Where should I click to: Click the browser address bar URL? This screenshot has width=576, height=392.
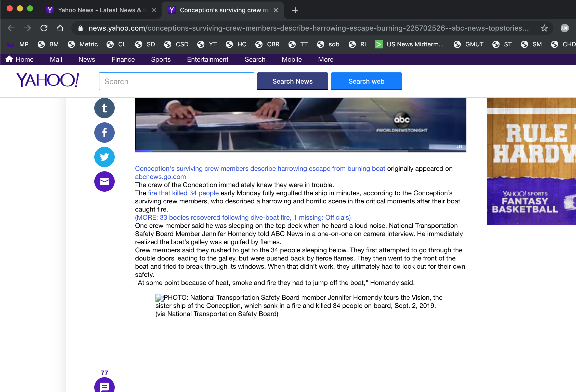click(x=309, y=28)
